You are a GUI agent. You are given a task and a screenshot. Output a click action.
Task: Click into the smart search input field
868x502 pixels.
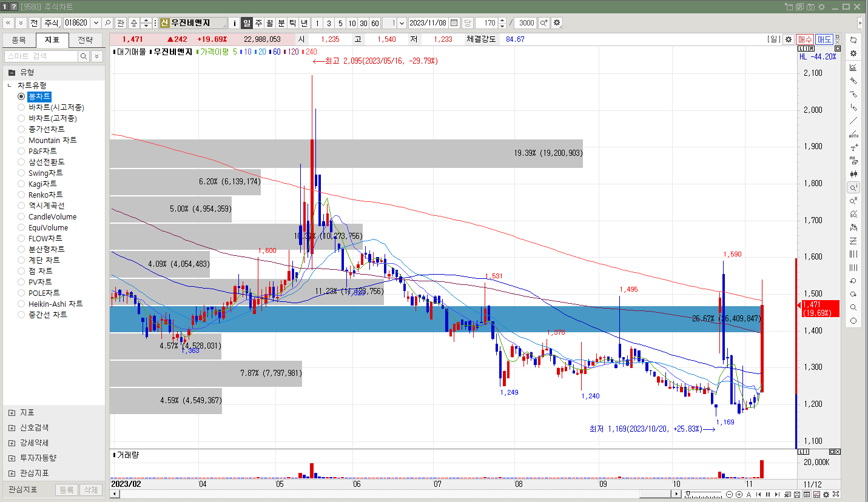(x=41, y=56)
